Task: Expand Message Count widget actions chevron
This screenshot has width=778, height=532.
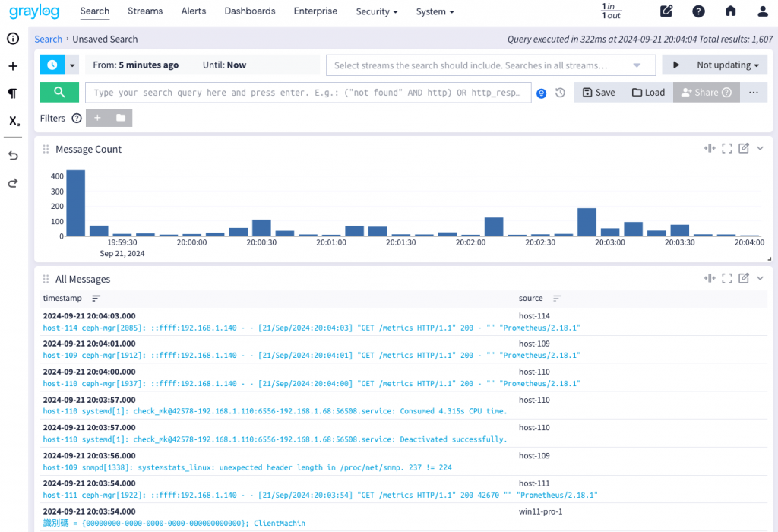Action: (760, 148)
